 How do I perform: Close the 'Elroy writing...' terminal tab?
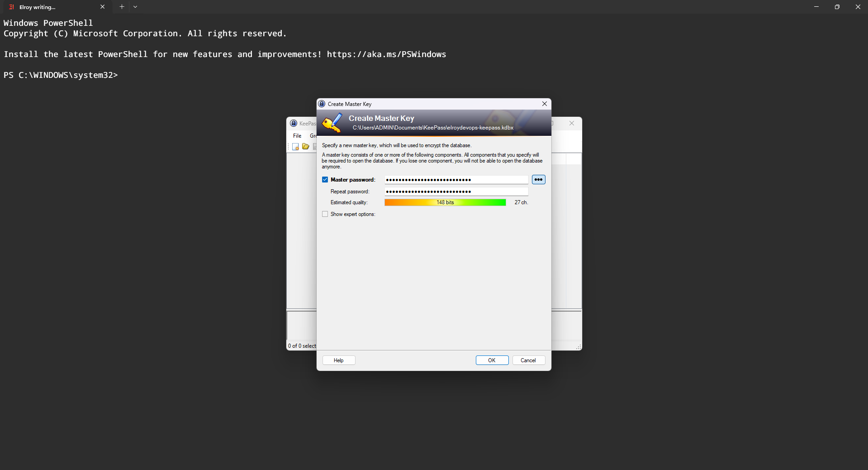pyautogui.click(x=103, y=7)
